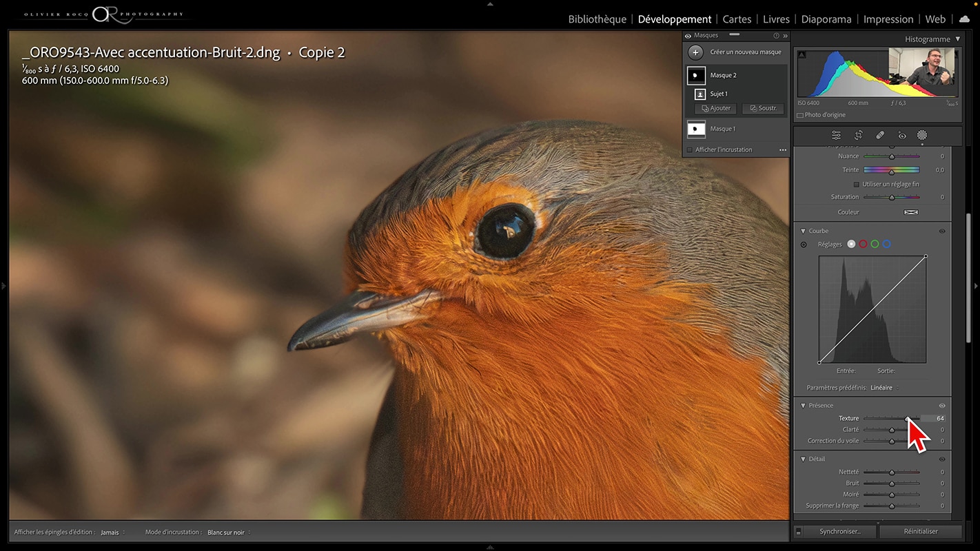Collapse the Histogramme panel triangle
The image size is (980, 551).
[957, 39]
